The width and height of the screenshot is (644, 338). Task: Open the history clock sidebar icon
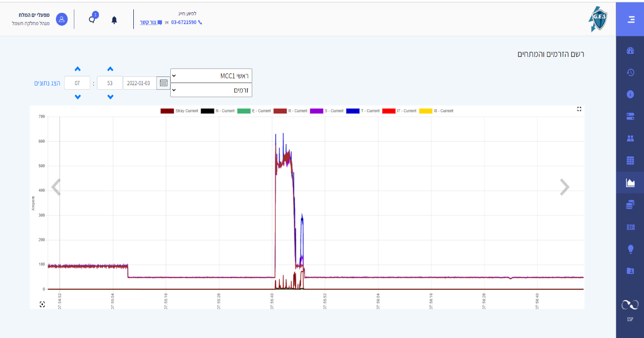click(630, 73)
